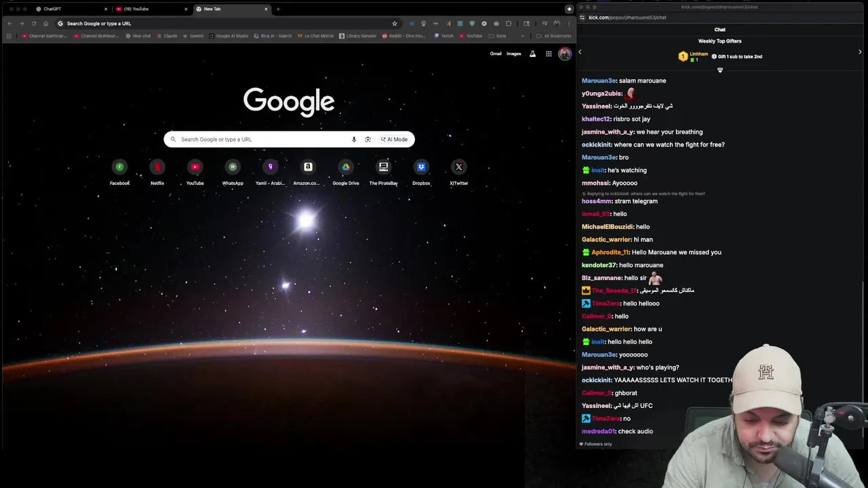The width and height of the screenshot is (868, 488).
Task: Open the YouTube shortcut tile
Action: click(x=195, y=172)
